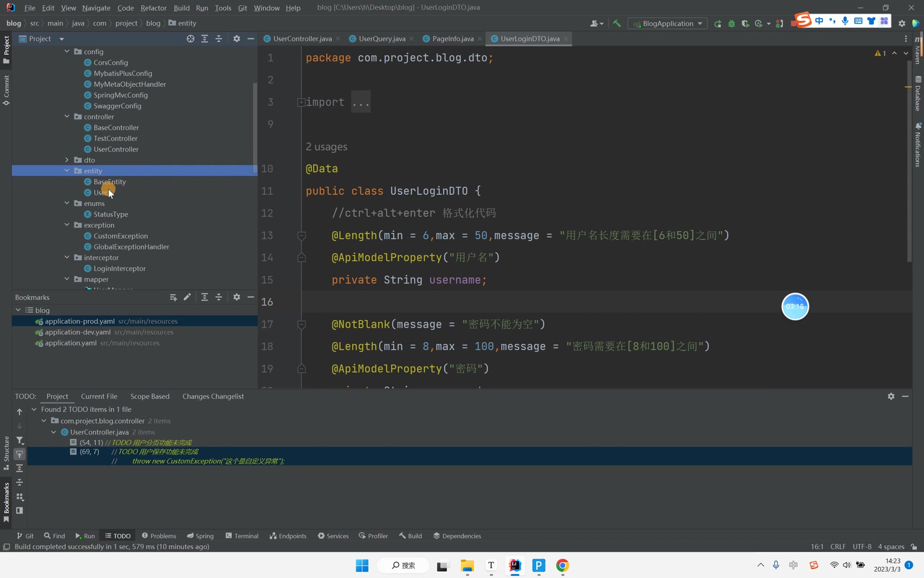The width and height of the screenshot is (924, 578).
Task: Open the Terminal tool window
Action: point(242,536)
